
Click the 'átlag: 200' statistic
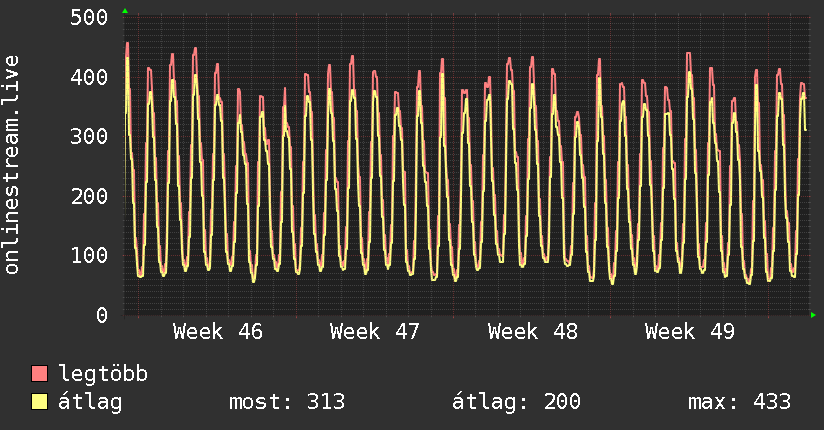(x=516, y=402)
